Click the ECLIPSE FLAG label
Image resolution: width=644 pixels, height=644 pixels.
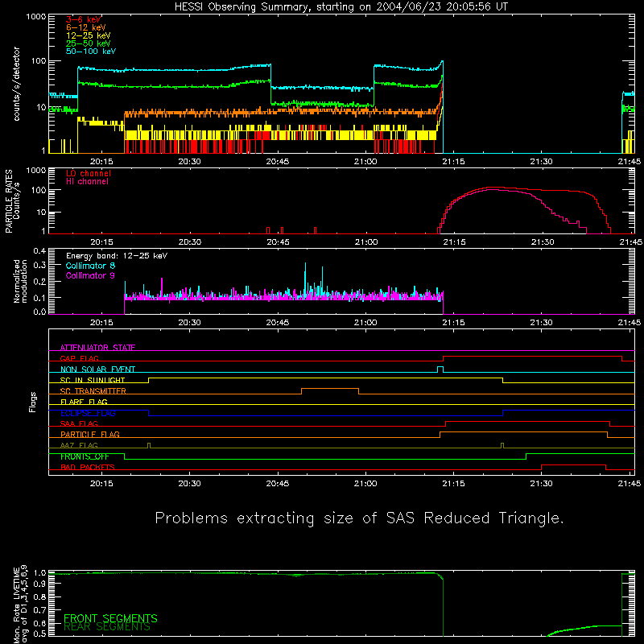click(x=88, y=413)
